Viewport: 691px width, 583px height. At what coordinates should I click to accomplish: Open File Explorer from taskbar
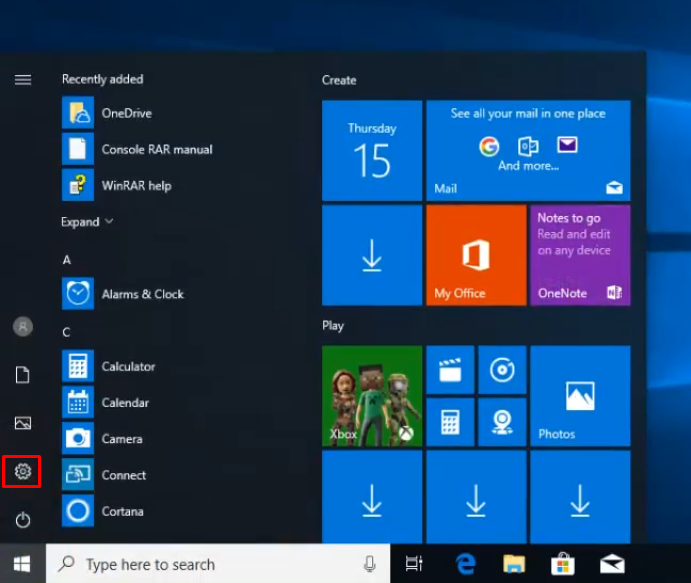[514, 564]
